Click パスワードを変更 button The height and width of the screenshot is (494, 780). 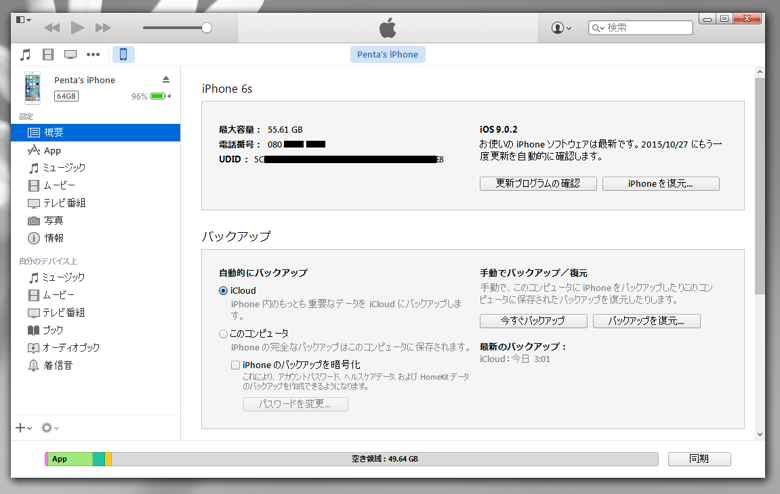click(295, 404)
